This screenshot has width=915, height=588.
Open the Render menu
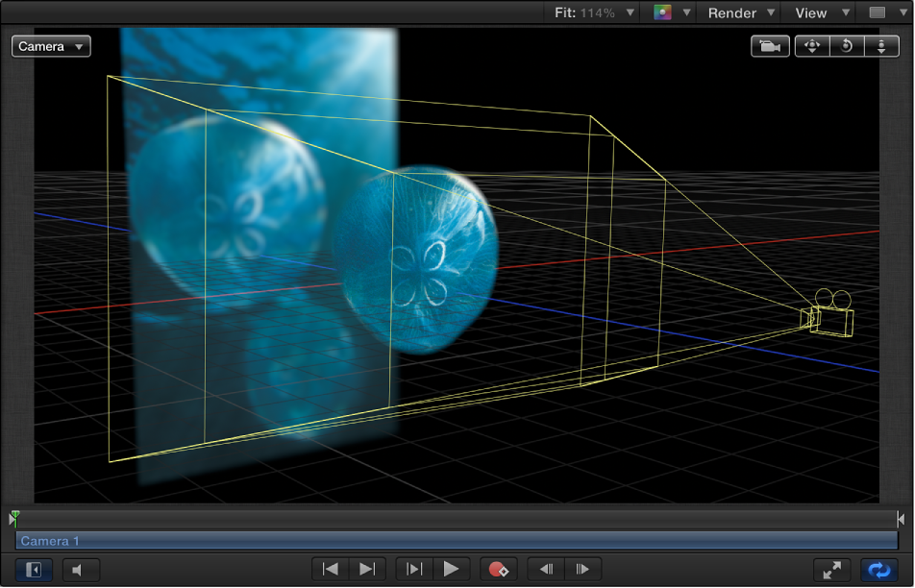(738, 12)
